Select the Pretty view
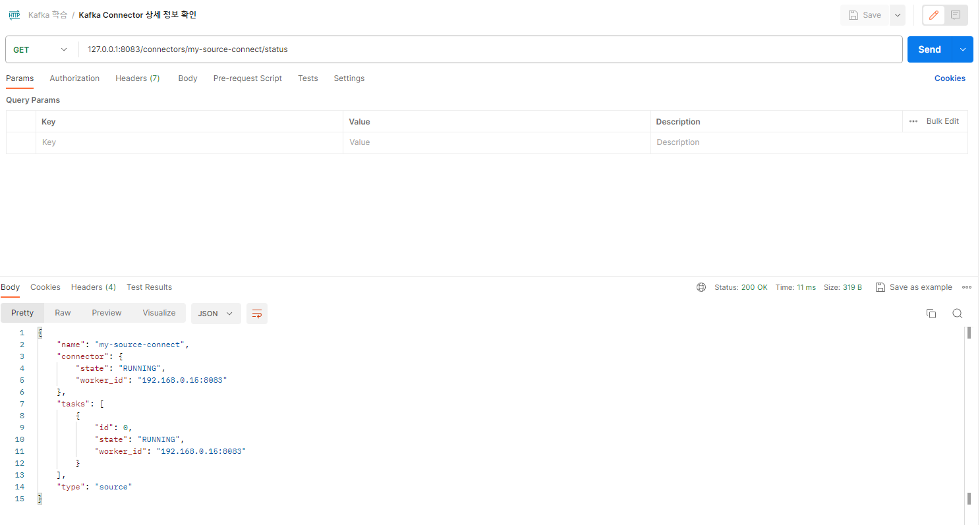This screenshot has height=525, width=980. pos(22,313)
